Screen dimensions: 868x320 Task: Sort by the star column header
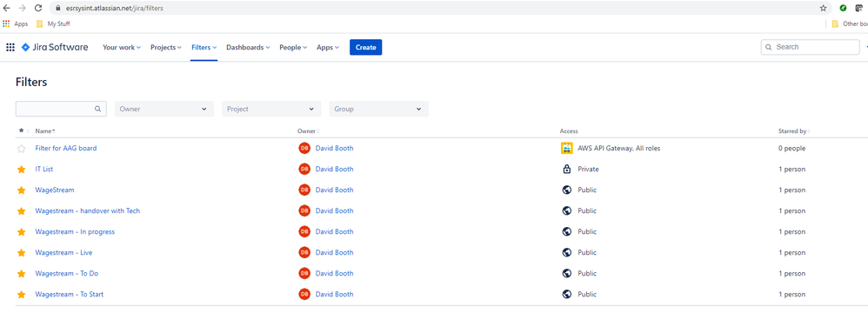(x=23, y=131)
